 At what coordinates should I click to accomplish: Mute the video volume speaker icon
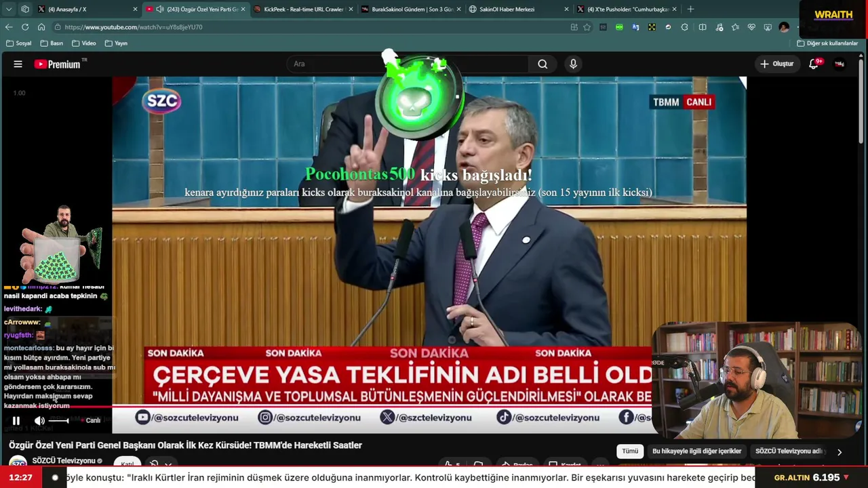tap(39, 421)
